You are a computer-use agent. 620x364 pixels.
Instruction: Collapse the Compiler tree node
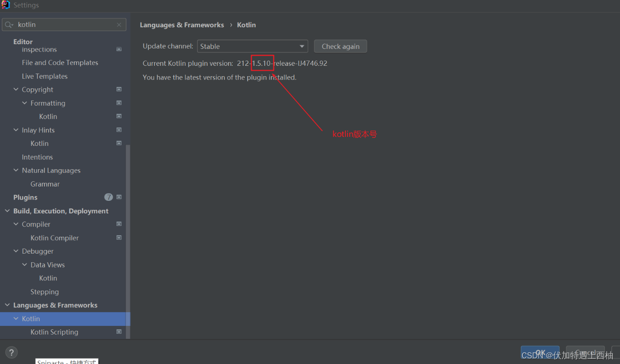click(16, 224)
